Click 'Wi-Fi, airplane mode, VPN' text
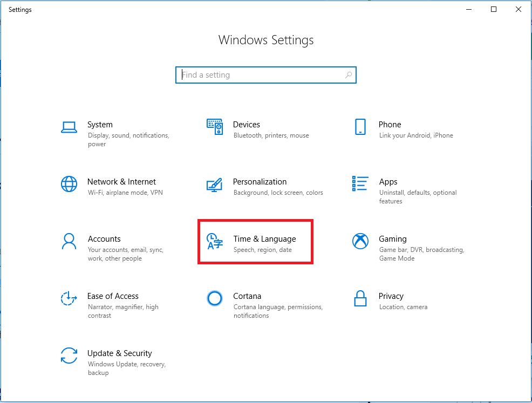This screenshot has width=532, height=403. point(126,193)
